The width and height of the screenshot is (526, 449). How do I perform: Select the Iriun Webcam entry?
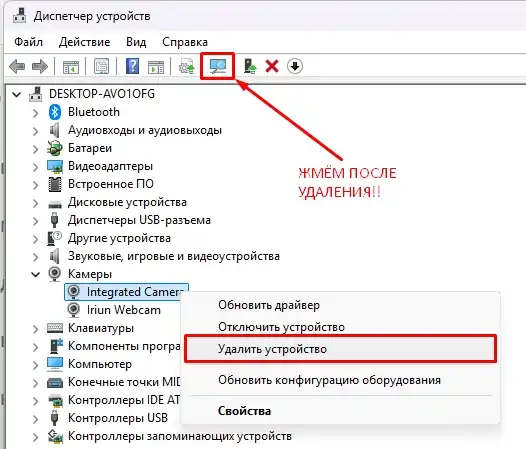[124, 310]
